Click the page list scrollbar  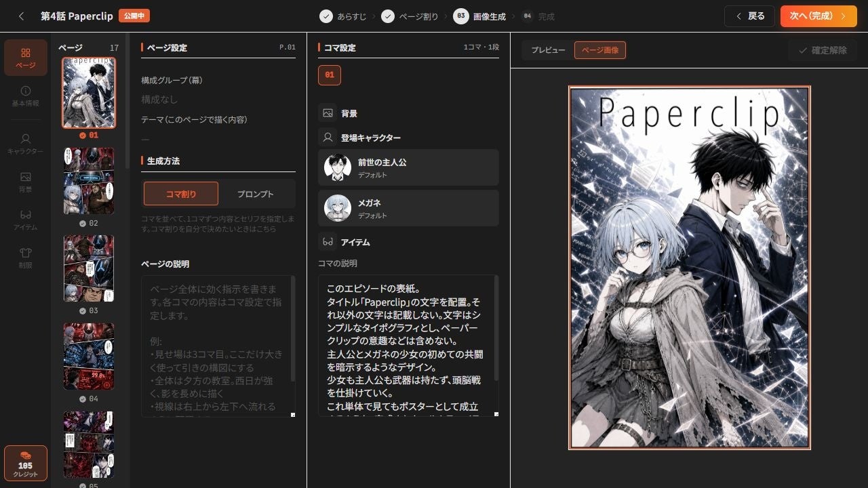[127, 102]
